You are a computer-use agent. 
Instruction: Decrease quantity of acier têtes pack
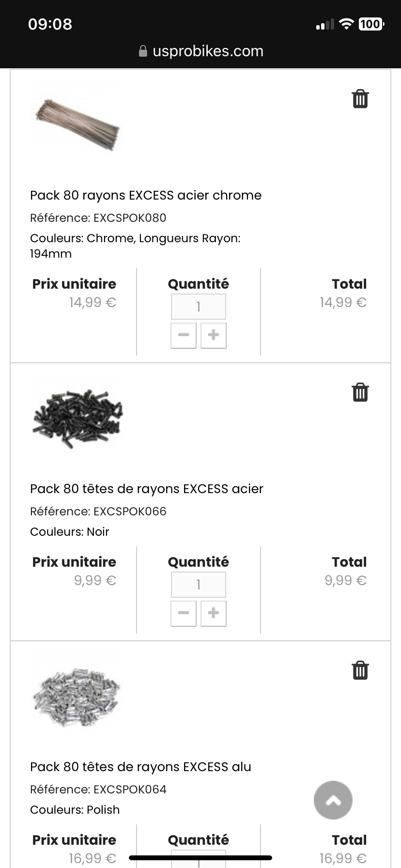click(x=184, y=613)
